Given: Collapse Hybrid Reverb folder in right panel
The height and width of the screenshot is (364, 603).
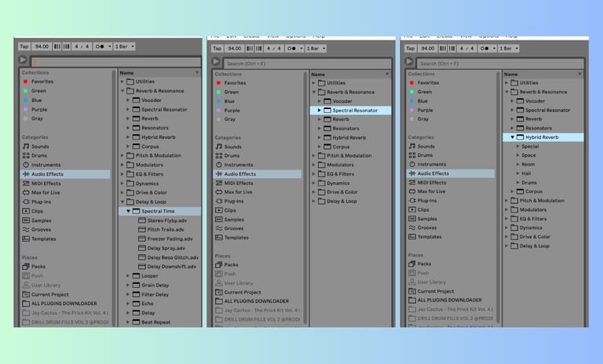Looking at the screenshot, I should (513, 137).
